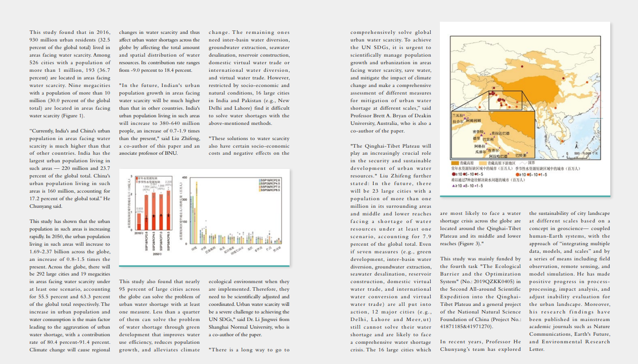Click the Qinghai-Tibet Plateau map figure
The height and width of the screenshot is (364, 638).
525,108
